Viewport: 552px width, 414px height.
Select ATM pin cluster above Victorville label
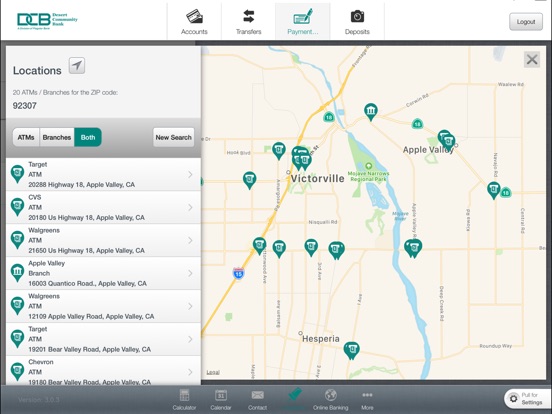301,158
